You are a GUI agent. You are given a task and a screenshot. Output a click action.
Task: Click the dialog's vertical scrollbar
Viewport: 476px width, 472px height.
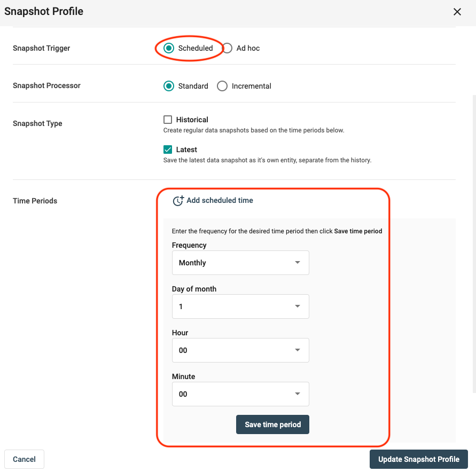[x=473, y=240]
